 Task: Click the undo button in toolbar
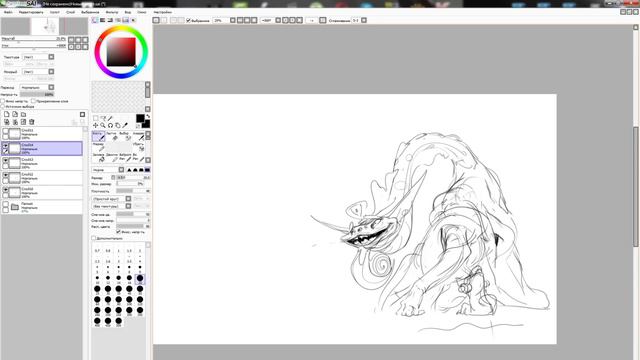pos(156,20)
